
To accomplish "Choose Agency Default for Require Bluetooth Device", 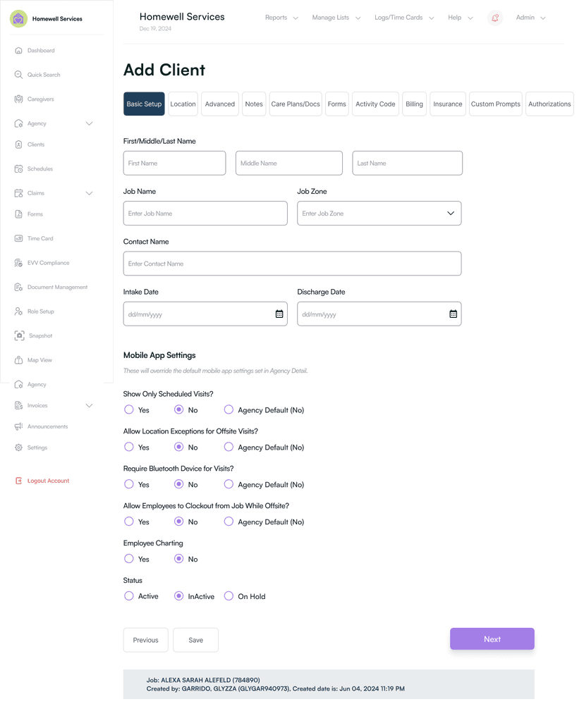I will [229, 484].
